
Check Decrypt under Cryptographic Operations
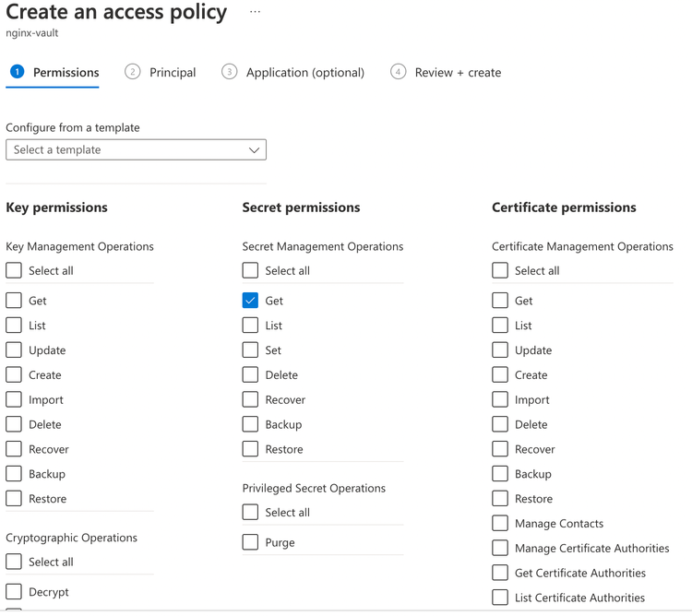[x=14, y=592]
